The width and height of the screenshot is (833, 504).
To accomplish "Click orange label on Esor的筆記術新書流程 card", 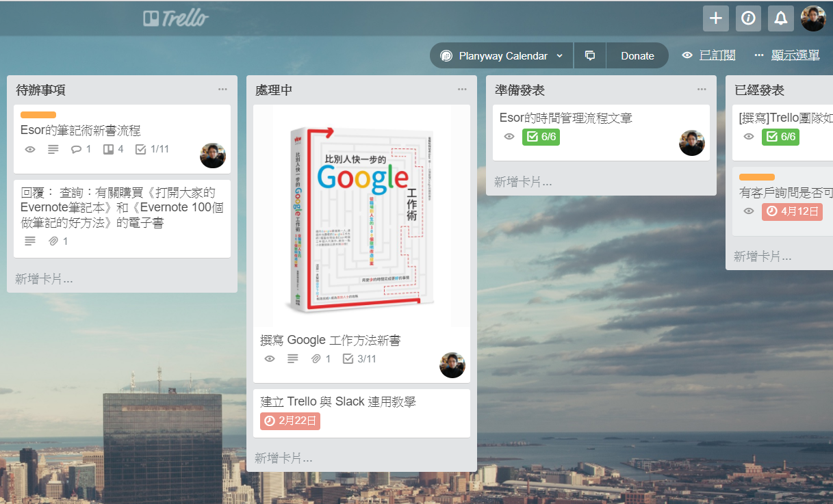I will [38, 115].
